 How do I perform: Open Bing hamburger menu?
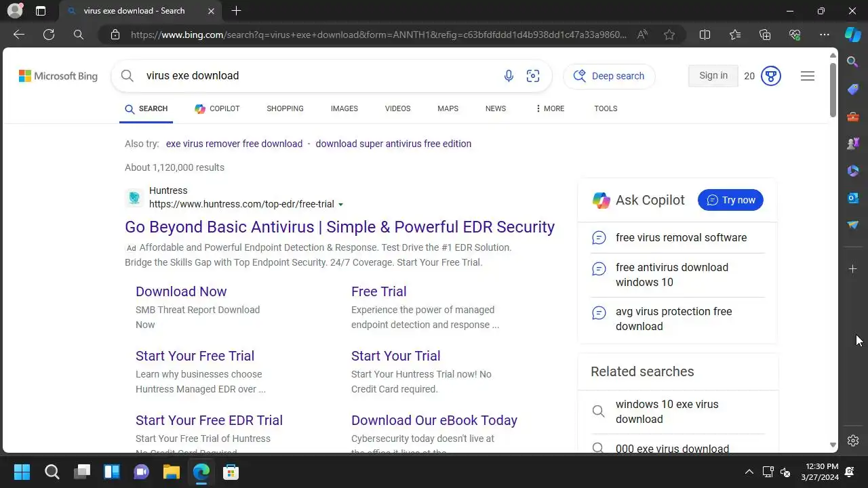[x=808, y=76]
